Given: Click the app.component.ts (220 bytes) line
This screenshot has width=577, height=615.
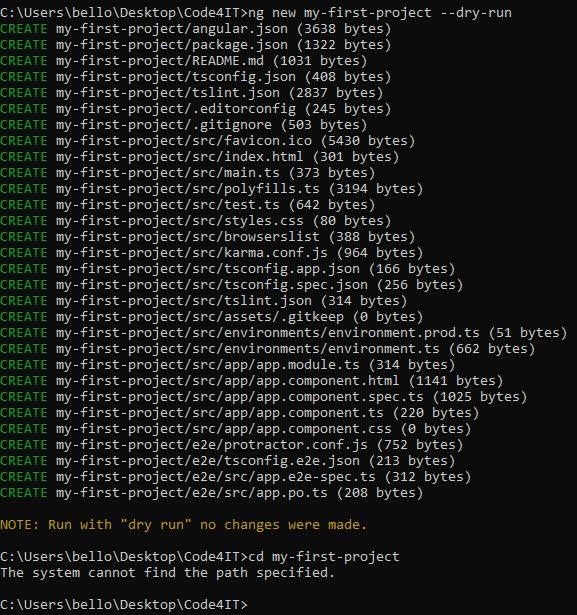Looking at the screenshot, I should 239,413.
